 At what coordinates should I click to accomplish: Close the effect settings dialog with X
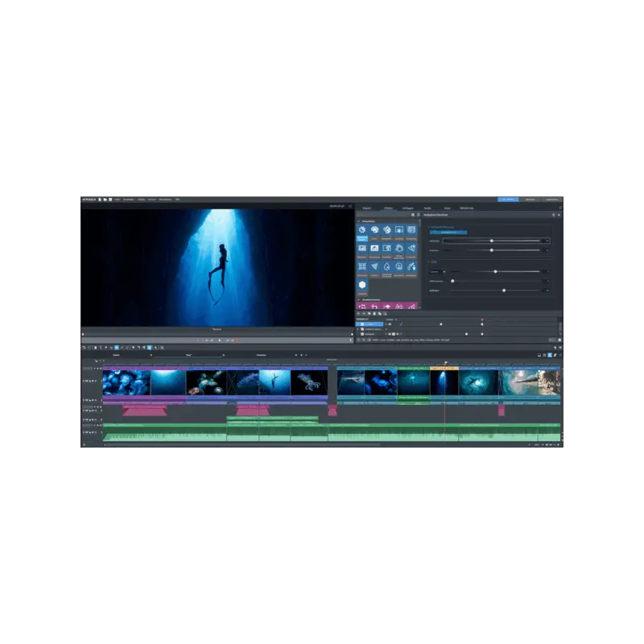(x=559, y=215)
